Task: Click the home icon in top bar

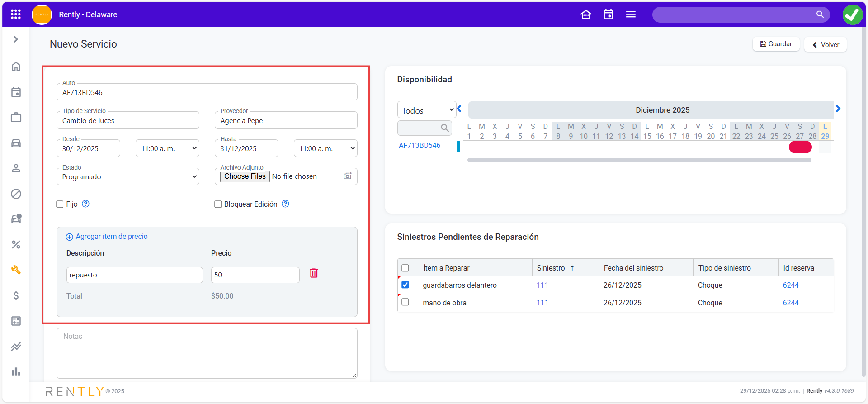Action: point(586,14)
